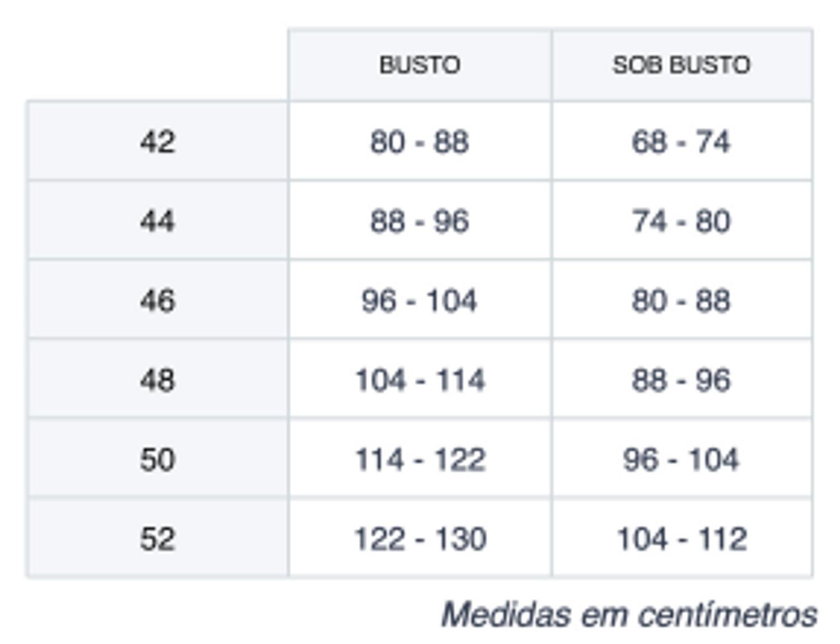Click under-bust value 104 - 112
This screenshot has width=840, height=644.
coord(682,539)
